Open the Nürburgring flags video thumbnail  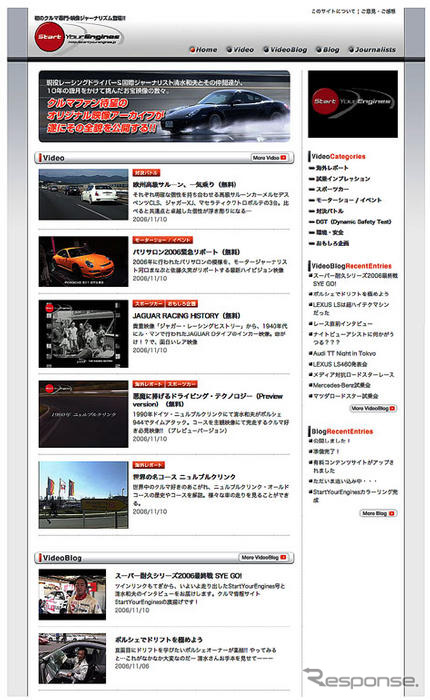click(x=83, y=495)
